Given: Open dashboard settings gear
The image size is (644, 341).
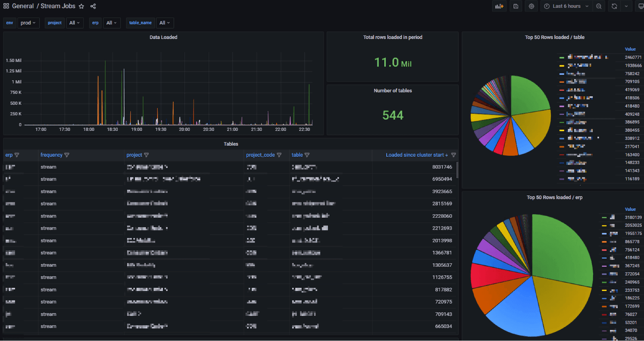Looking at the screenshot, I should [532, 6].
